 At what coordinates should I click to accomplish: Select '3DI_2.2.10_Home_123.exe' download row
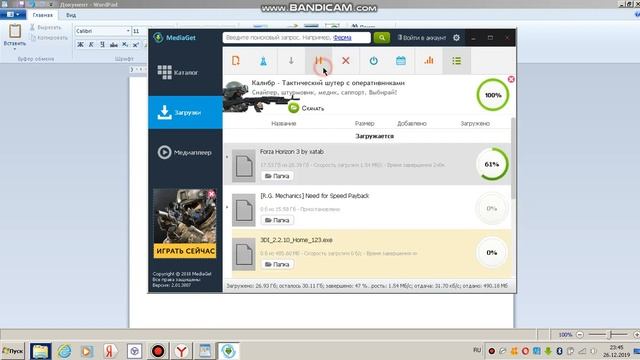point(371,253)
